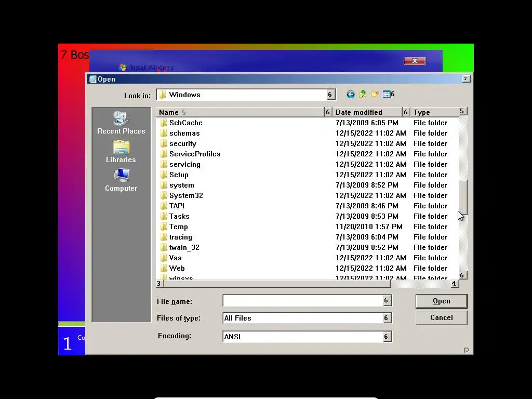Click the vertical scrollbar thumb
Viewport: 532px width, 399px height.
(x=463, y=197)
